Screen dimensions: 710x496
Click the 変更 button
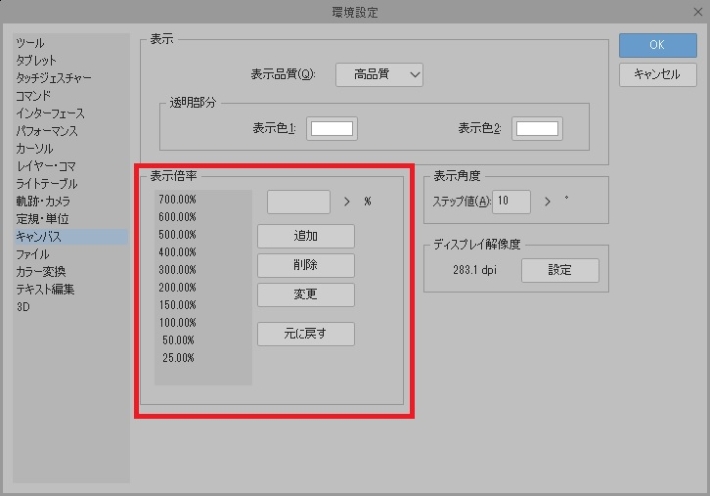pos(306,294)
